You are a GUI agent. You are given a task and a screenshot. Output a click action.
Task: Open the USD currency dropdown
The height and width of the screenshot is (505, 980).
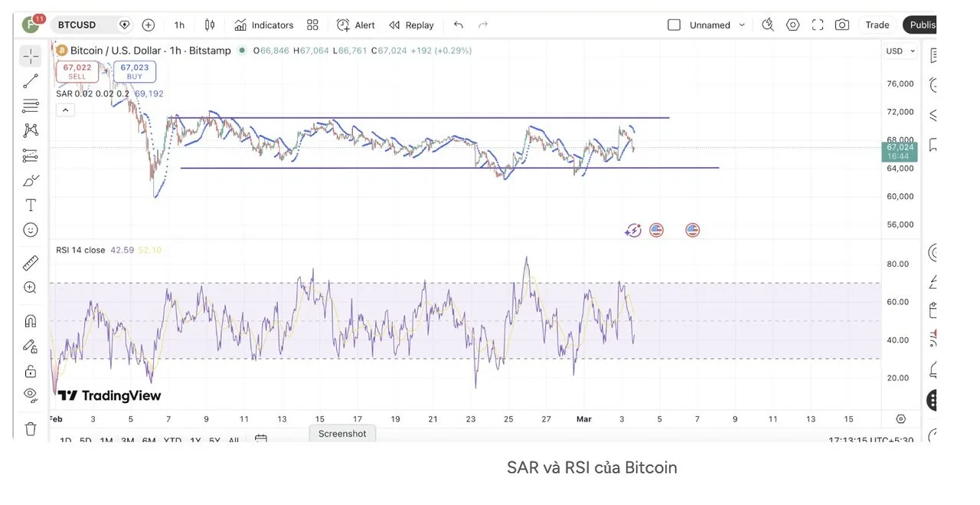point(899,51)
